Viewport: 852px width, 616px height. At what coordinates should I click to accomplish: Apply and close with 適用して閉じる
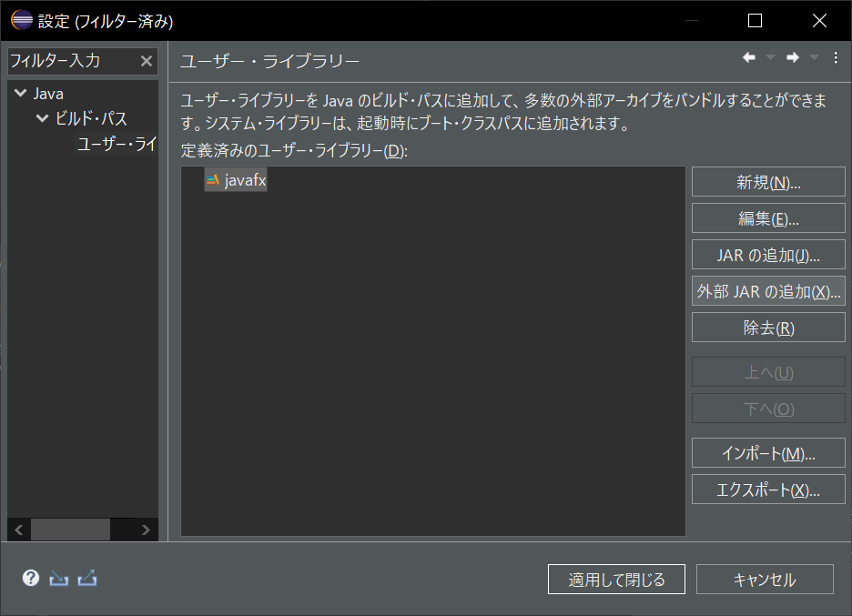pos(616,579)
